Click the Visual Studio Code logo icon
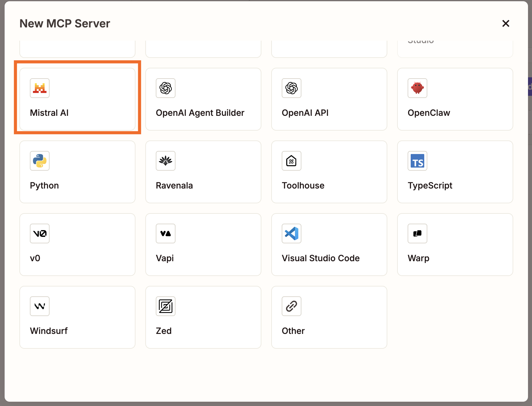This screenshot has height=406, width=532. click(x=292, y=233)
